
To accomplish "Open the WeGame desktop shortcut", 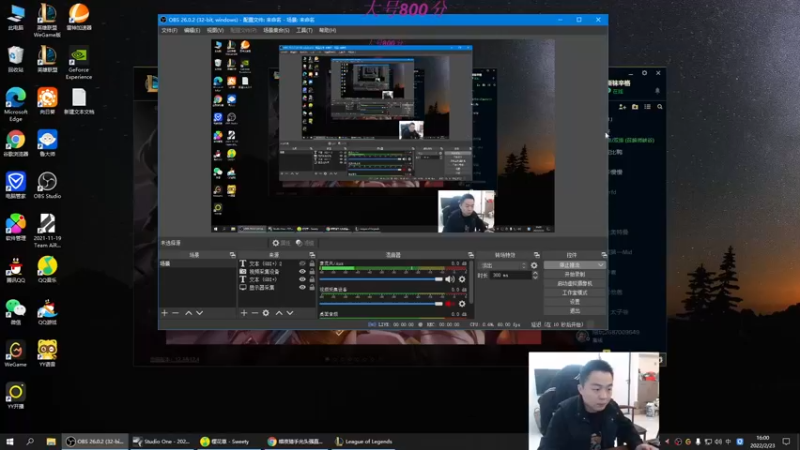I will point(15,354).
